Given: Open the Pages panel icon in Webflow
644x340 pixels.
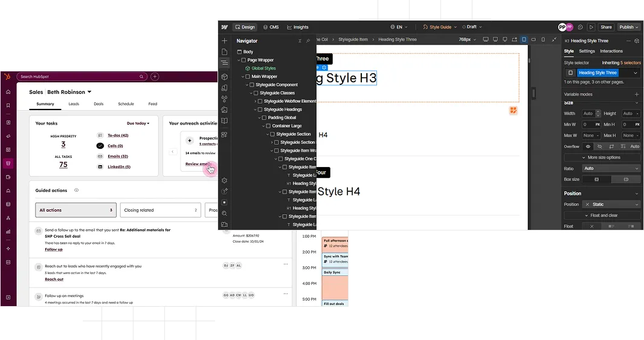Looking at the screenshot, I should [x=224, y=52].
